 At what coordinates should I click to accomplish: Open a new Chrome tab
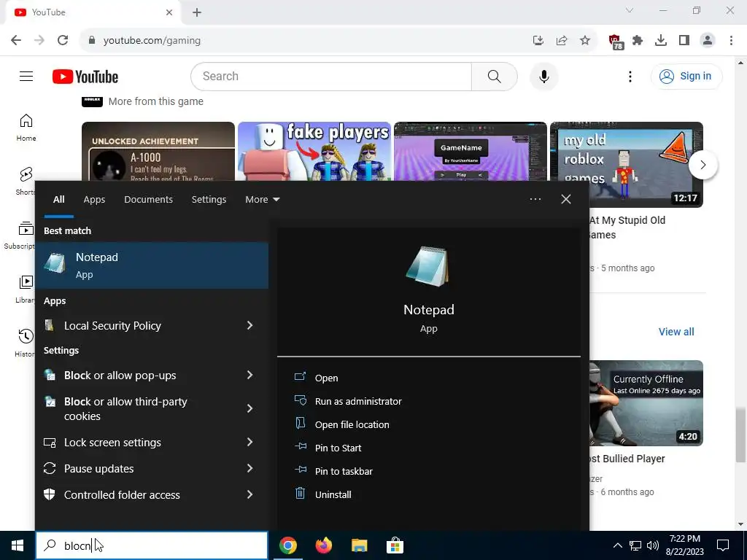point(197,12)
